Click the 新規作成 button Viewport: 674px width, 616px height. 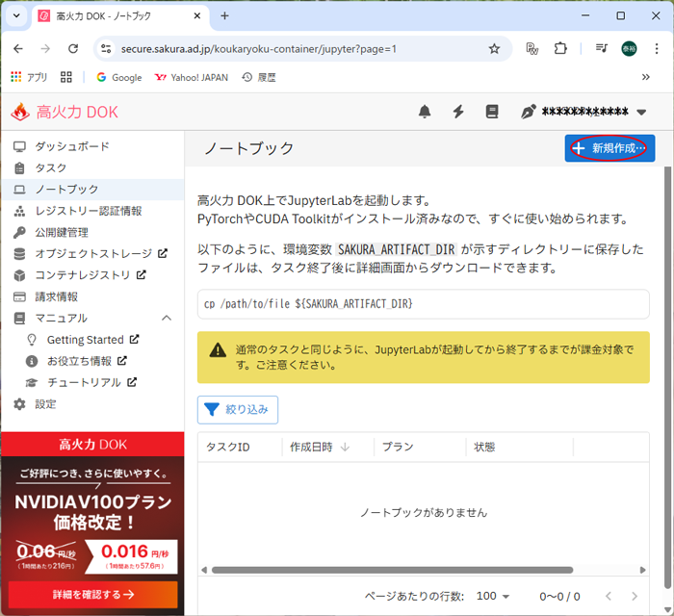point(609,148)
